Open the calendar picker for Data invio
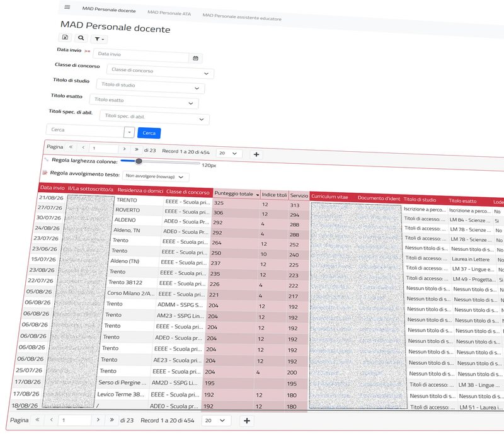The image size is (504, 436). tap(195, 58)
